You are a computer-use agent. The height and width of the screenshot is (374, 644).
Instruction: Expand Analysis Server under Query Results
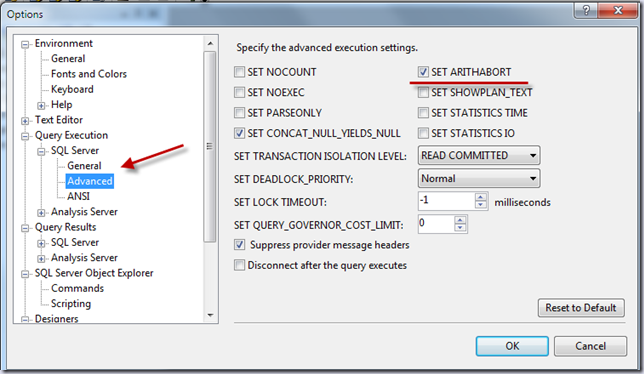[41, 259]
